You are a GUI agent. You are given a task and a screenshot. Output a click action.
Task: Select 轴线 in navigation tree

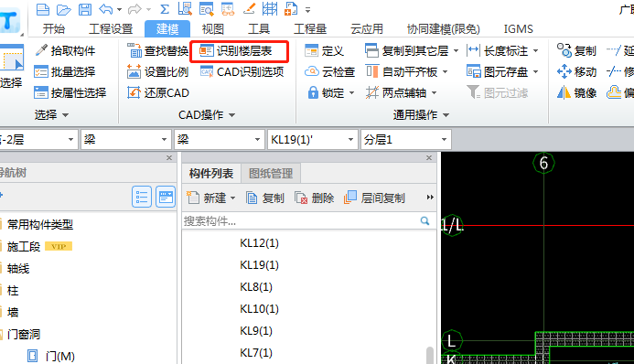[17, 268]
